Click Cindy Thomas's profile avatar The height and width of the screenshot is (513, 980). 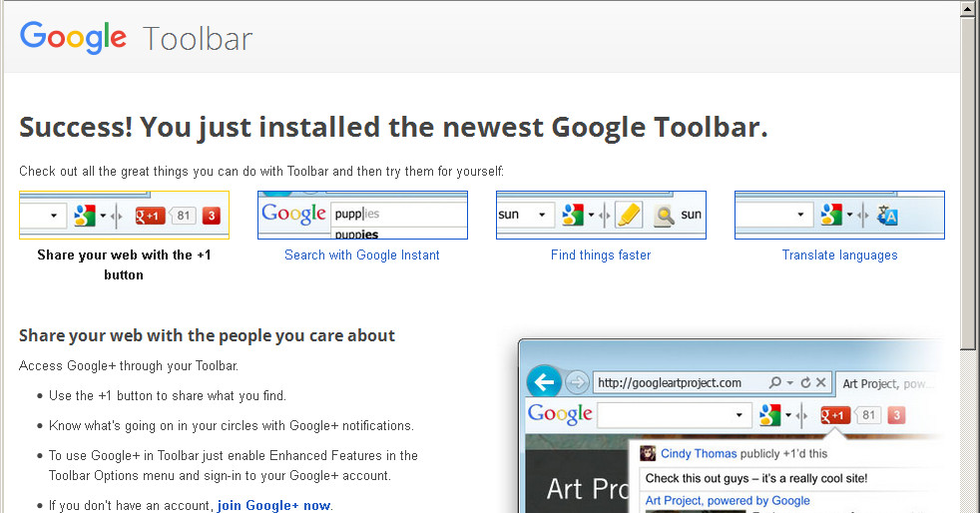pos(647,453)
